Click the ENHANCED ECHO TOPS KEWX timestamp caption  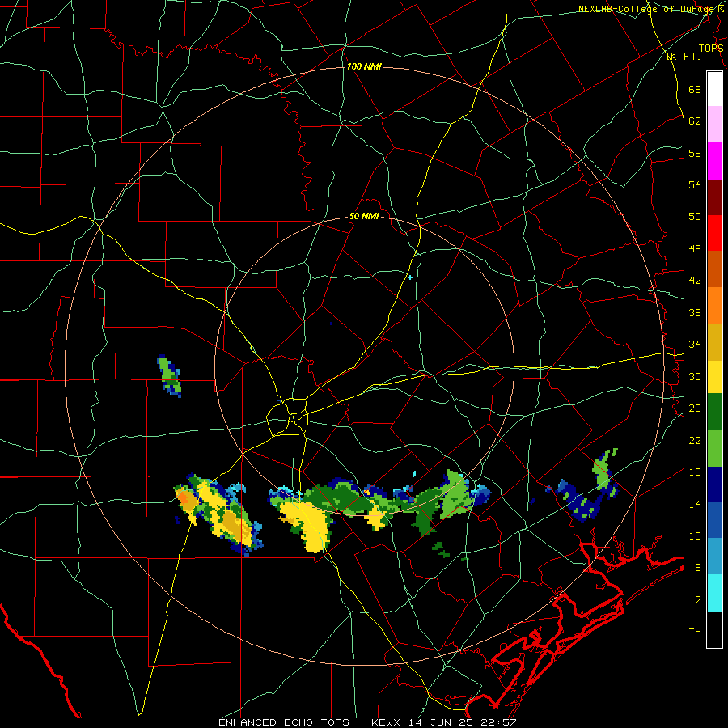click(367, 722)
